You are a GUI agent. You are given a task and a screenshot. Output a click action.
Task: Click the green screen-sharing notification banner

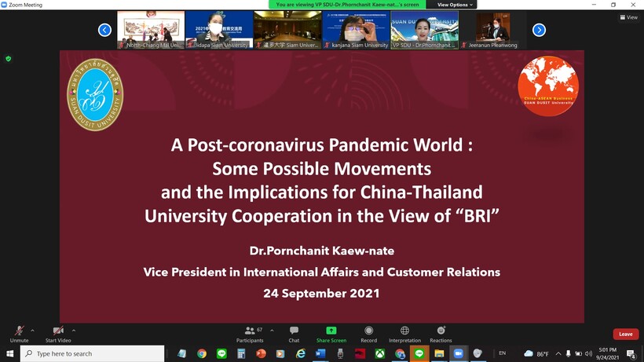coord(347,5)
